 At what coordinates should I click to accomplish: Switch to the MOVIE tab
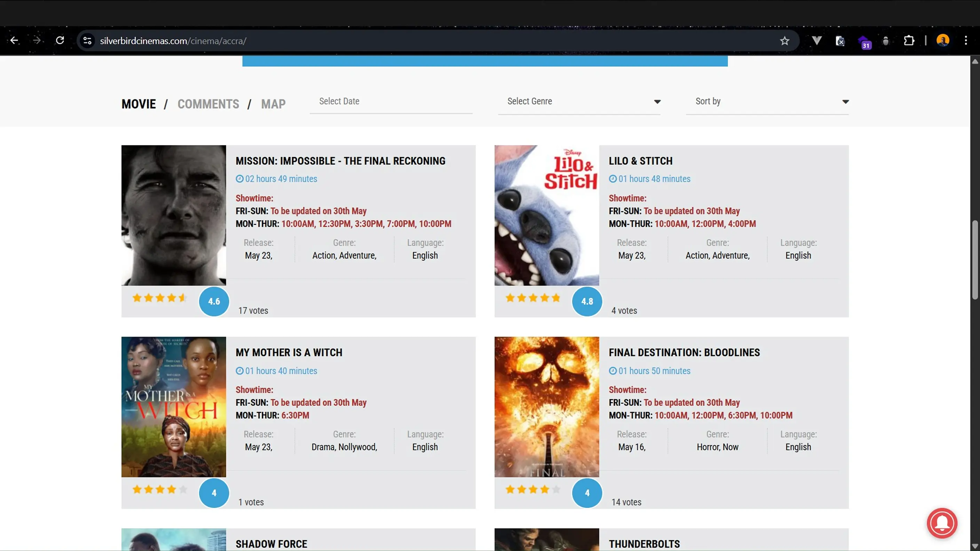[x=139, y=104]
